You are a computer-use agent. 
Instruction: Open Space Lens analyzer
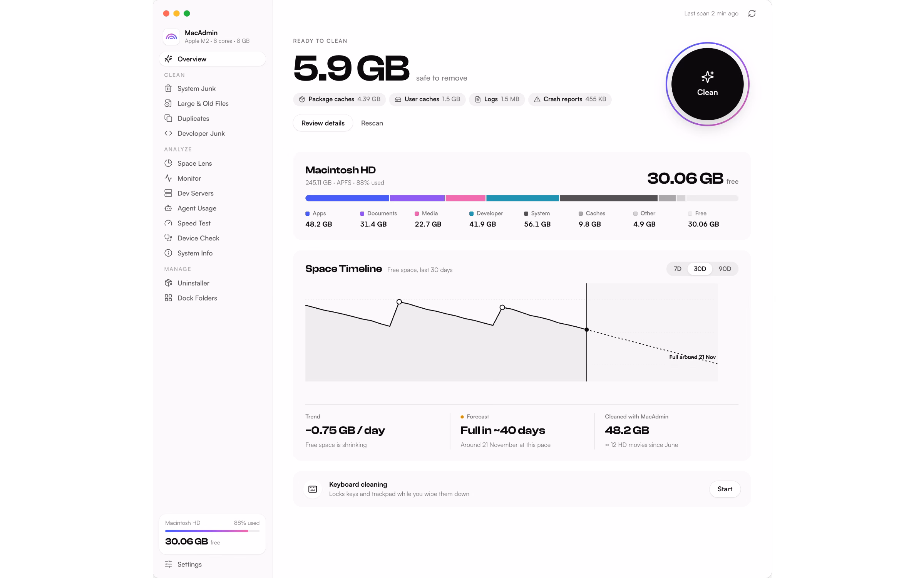[x=212, y=163]
